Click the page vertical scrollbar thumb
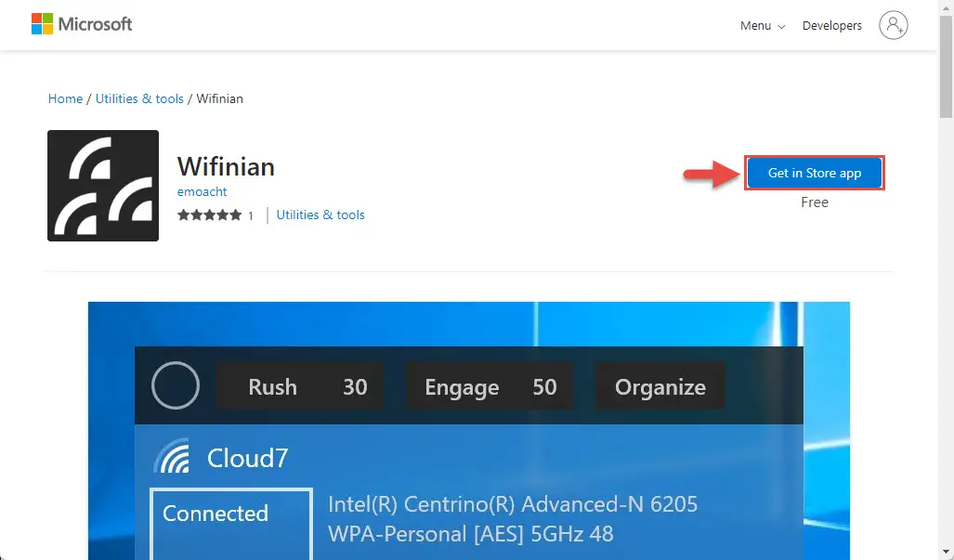 (946, 66)
